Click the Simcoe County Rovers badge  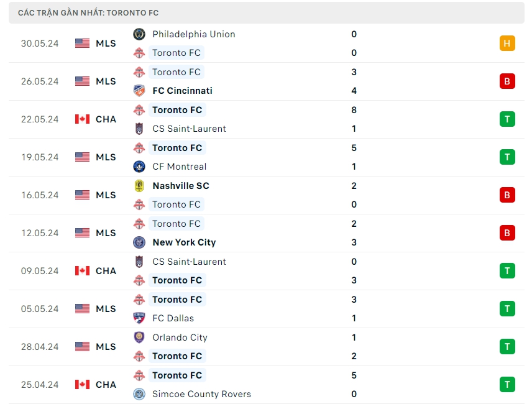coord(139,394)
